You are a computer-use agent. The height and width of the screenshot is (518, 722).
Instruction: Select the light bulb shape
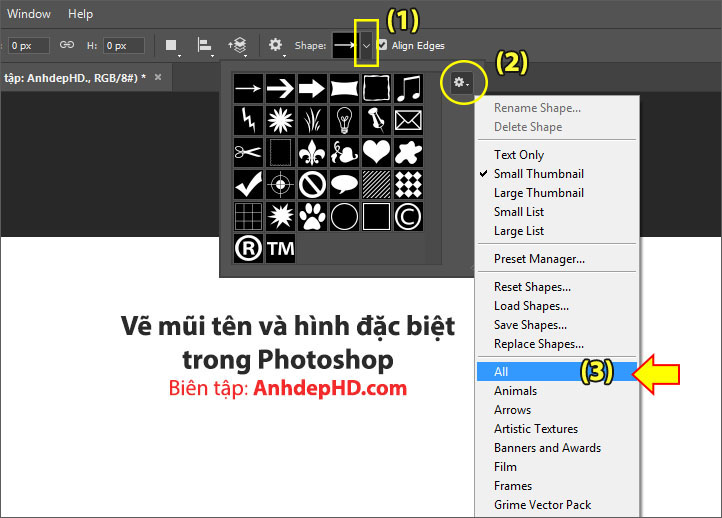point(344,120)
